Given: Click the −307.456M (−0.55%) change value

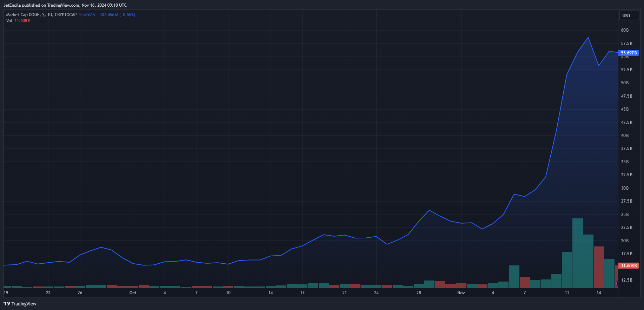Looking at the screenshot, I should pos(116,15).
